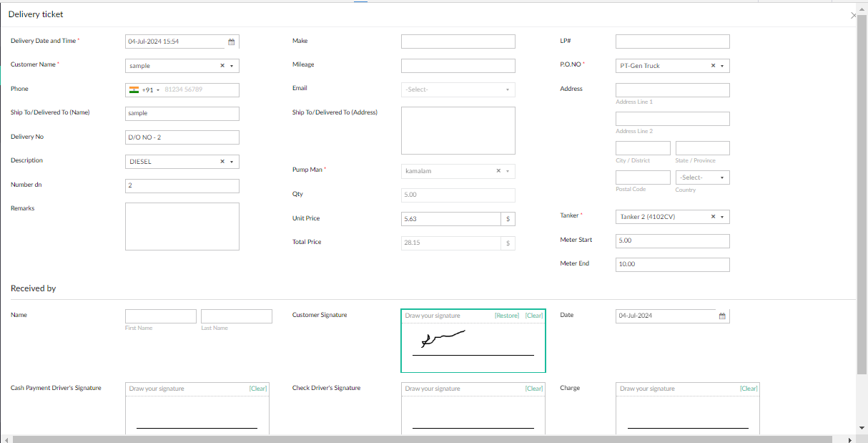868x443 pixels.
Task: Click the dollar icon next to Total Price
Action: pos(508,243)
